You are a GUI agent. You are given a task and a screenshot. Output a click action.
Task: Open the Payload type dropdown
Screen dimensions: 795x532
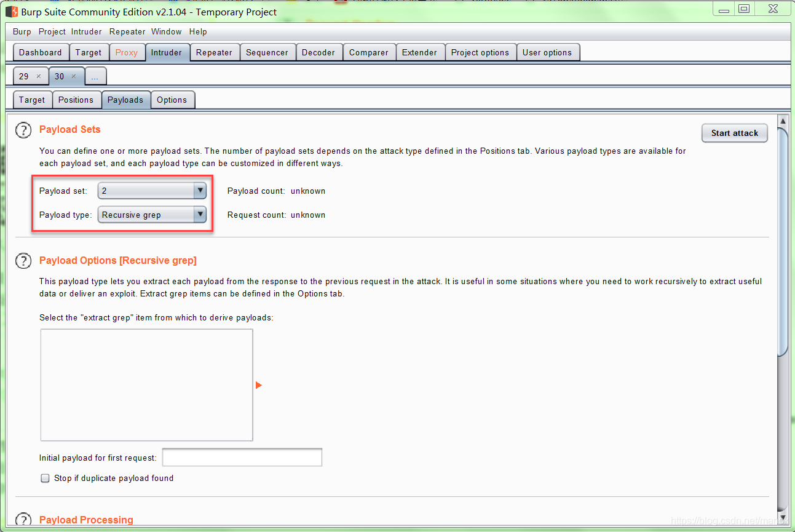pyautogui.click(x=152, y=215)
